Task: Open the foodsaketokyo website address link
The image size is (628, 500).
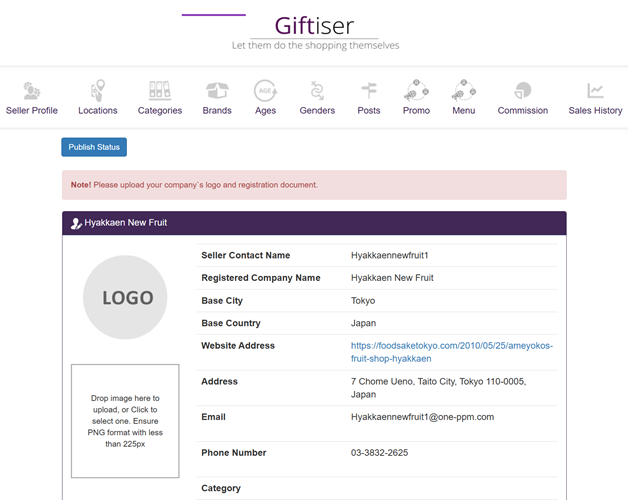Action: click(x=452, y=352)
